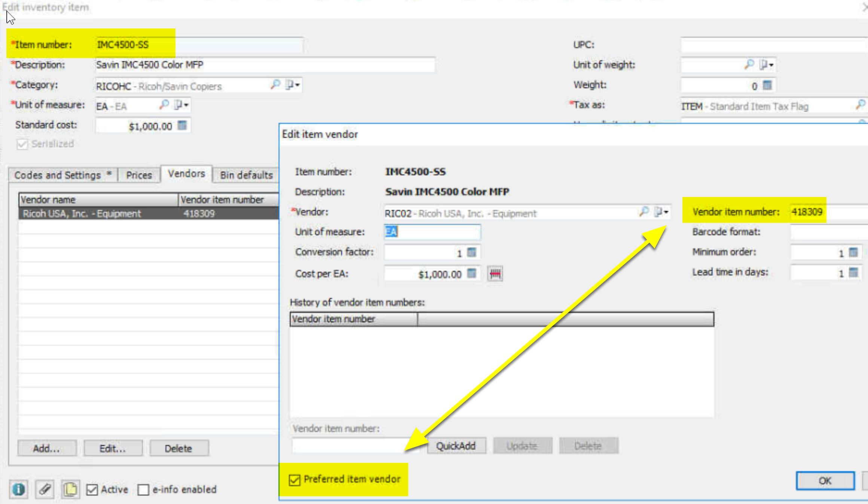Open Unit of weight lookup magnifier
868x504 pixels.
coord(749,64)
